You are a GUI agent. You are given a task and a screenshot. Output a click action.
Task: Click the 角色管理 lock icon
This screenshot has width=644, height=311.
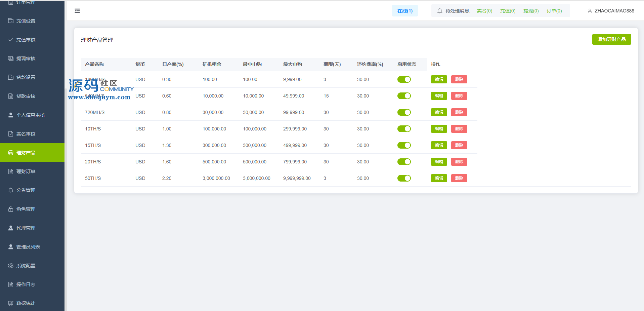11,209
